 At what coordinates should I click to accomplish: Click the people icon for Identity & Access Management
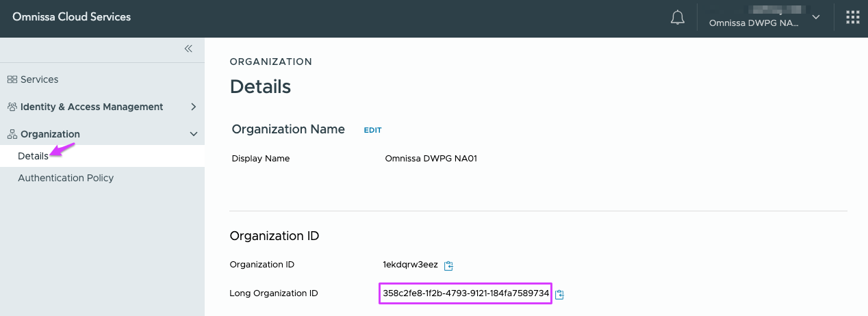[x=12, y=107]
